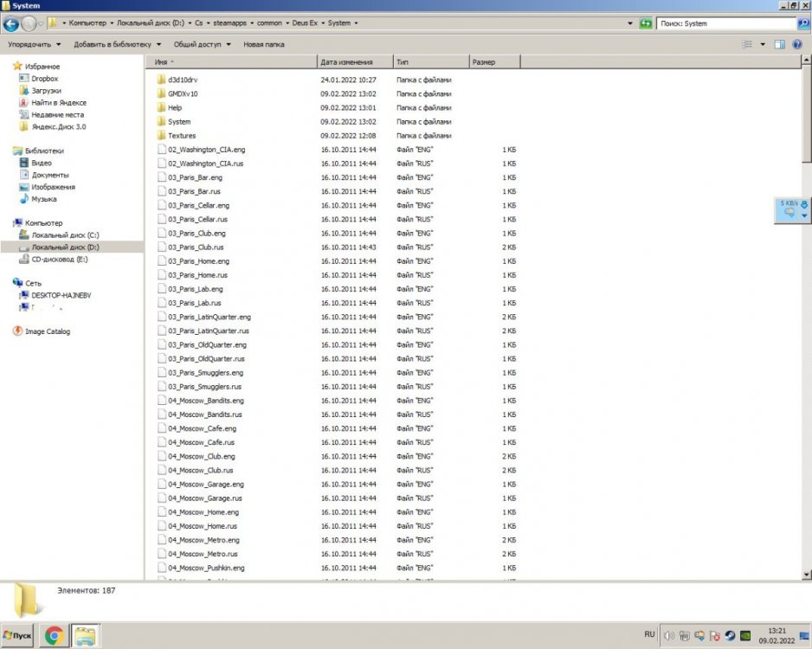The image size is (812, 649).
Task: Toggle the preview pane icon in toolbar
Action: tap(779, 44)
